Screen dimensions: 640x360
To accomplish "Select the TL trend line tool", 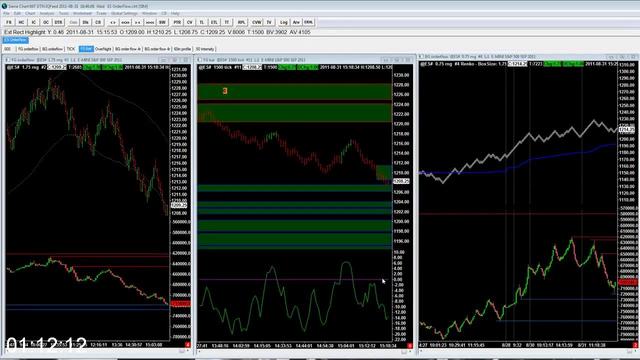I will pyautogui.click(x=202, y=22).
